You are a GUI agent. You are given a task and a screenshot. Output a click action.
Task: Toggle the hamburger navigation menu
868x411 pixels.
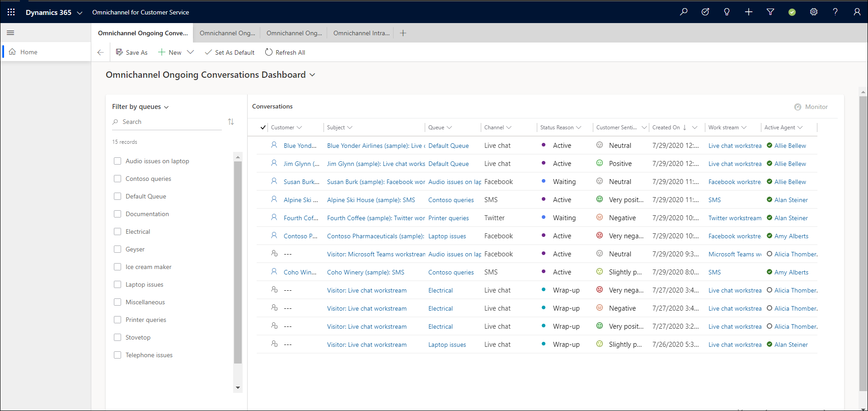click(x=10, y=33)
